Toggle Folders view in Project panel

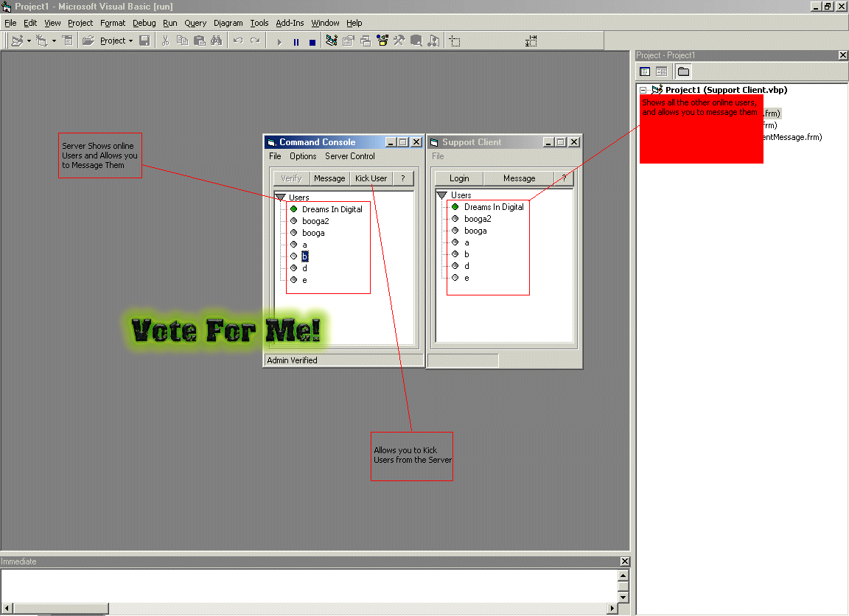[x=683, y=71]
